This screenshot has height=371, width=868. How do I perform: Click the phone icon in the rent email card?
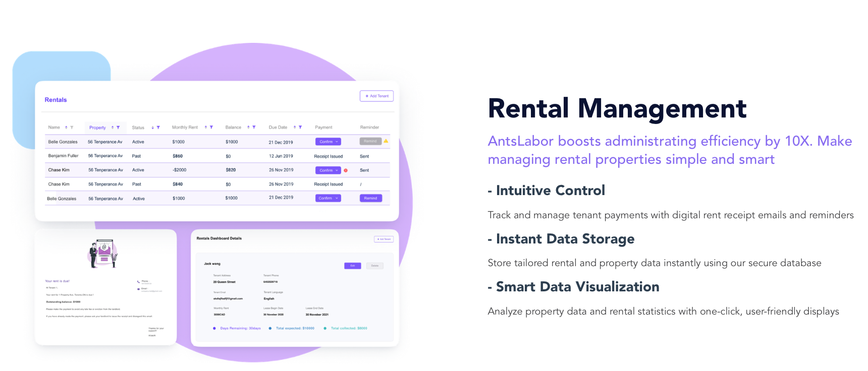click(x=139, y=282)
